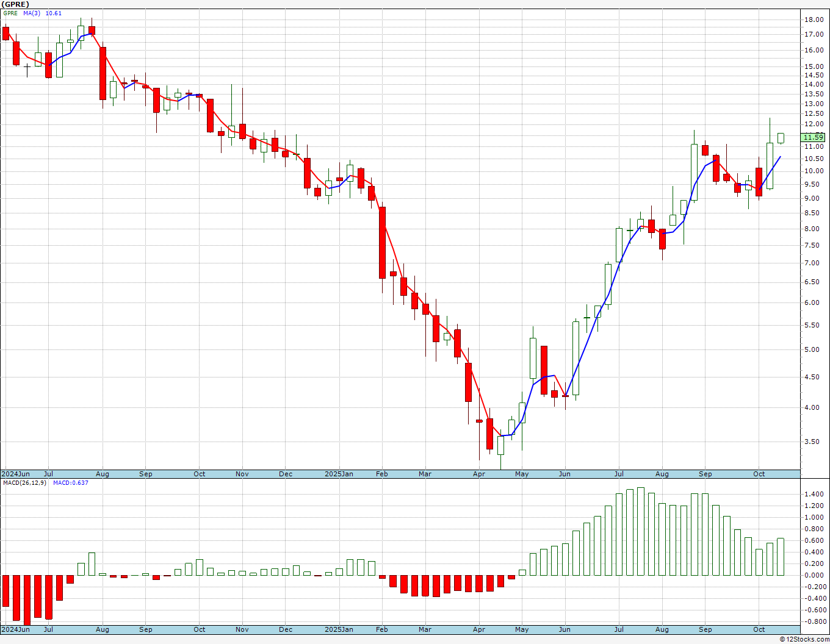
Task: Click the MA(3) value 10.61
Action: pos(54,13)
